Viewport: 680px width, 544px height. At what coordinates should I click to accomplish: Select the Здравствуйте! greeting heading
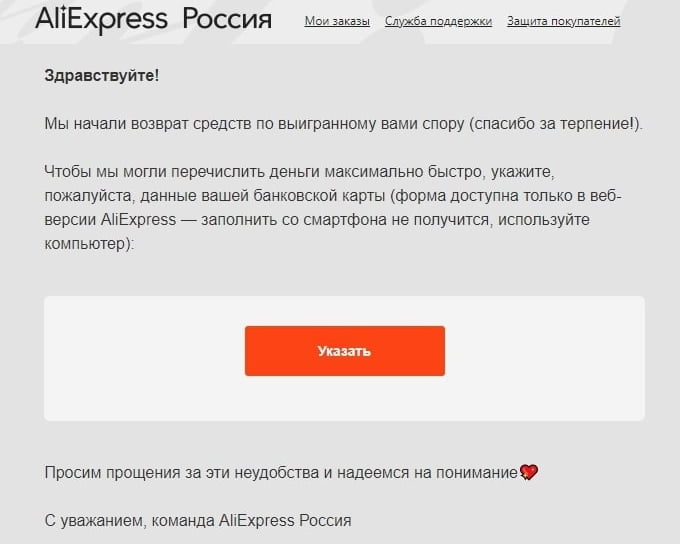[x=102, y=76]
